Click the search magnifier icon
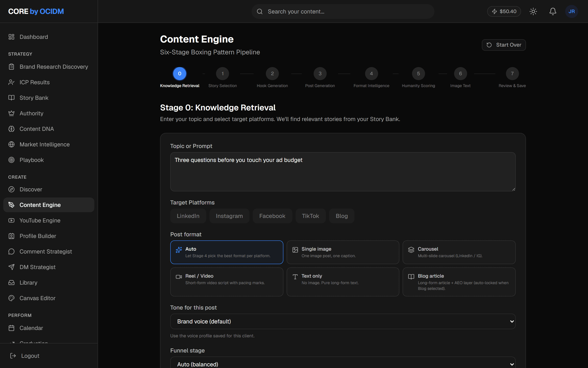Image resolution: width=588 pixels, height=368 pixels. pyautogui.click(x=260, y=11)
